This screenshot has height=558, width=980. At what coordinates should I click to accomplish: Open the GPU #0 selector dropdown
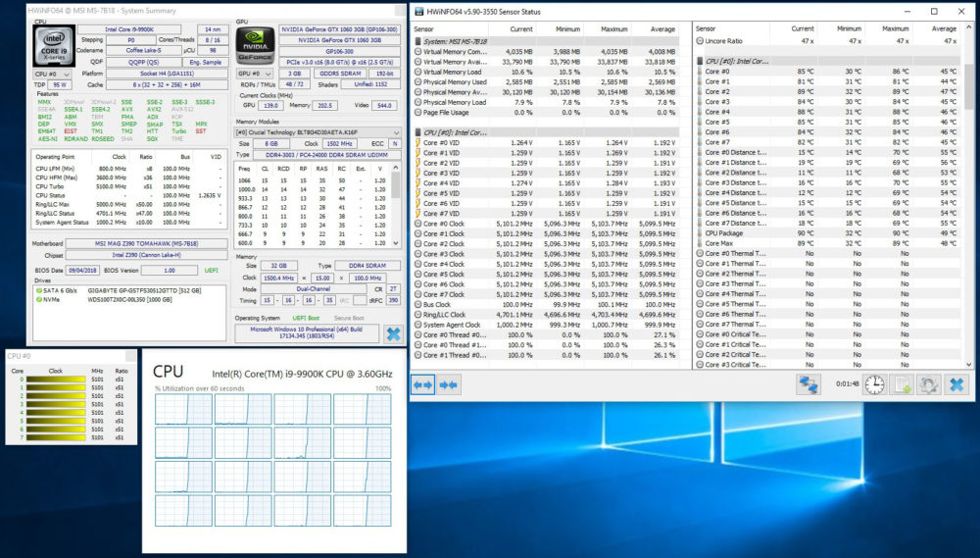255,74
